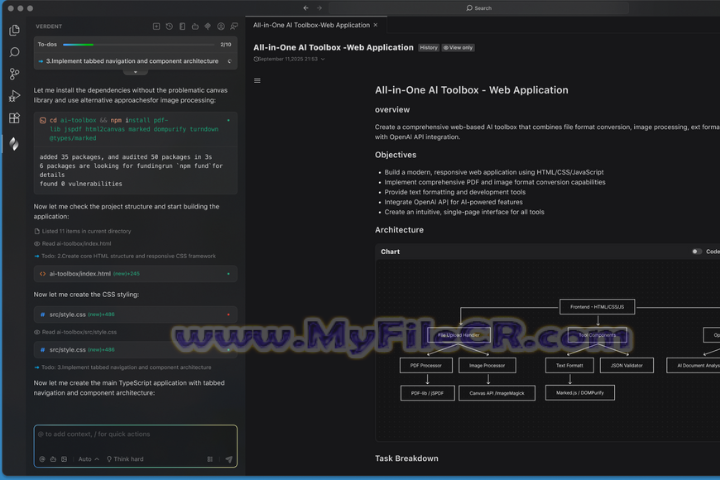
Task: Click Read ai-toolbox/index.html entry
Action: pos(73,243)
